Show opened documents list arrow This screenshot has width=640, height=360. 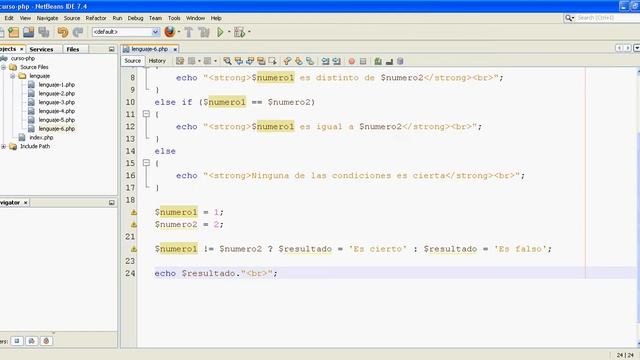point(636,48)
